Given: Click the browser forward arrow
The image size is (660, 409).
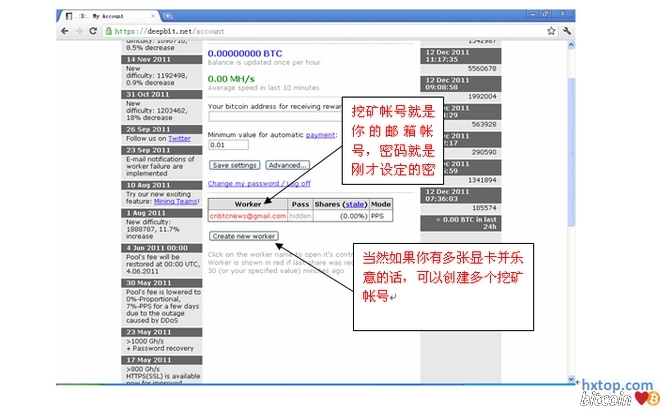Looking at the screenshot, I should (x=78, y=31).
